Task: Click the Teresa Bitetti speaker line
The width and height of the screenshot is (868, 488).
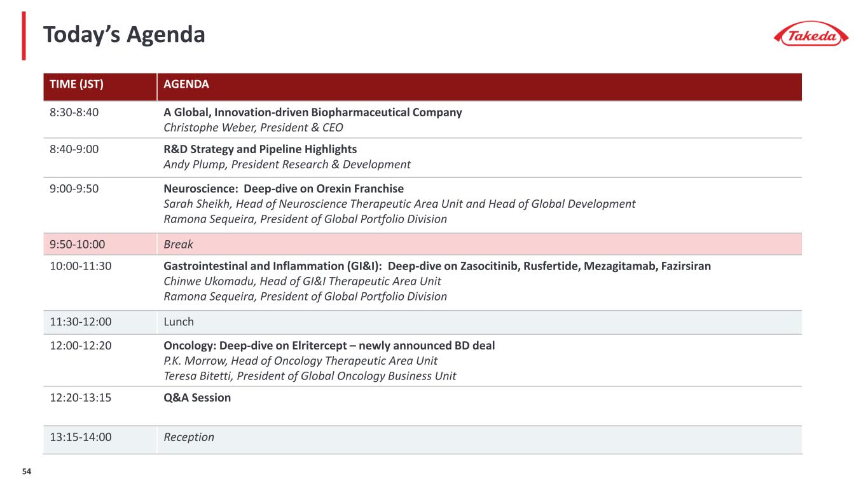Action: point(310,376)
